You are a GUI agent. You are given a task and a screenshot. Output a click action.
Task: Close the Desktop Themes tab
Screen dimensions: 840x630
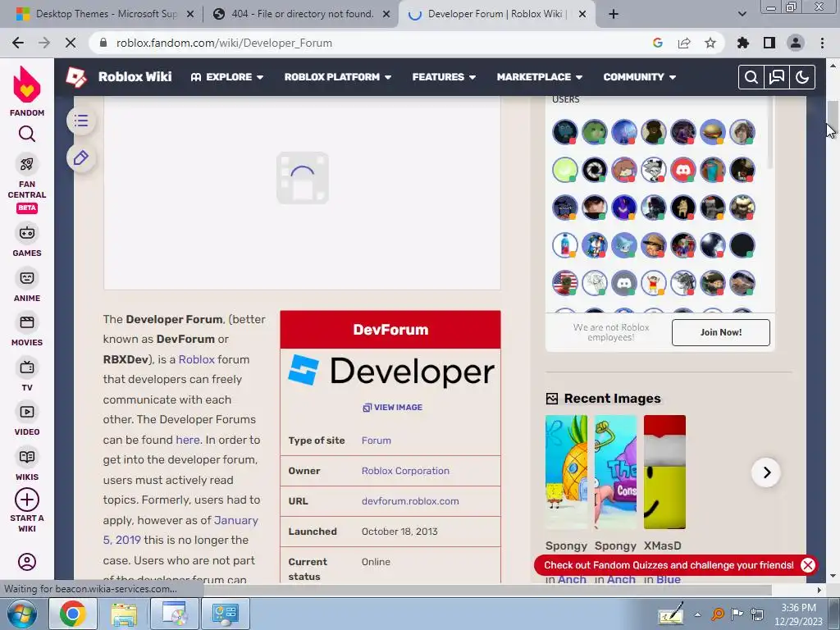point(189,14)
